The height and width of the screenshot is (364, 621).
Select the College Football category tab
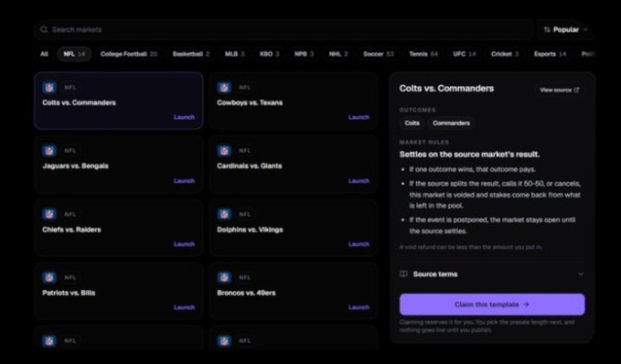[x=129, y=54]
